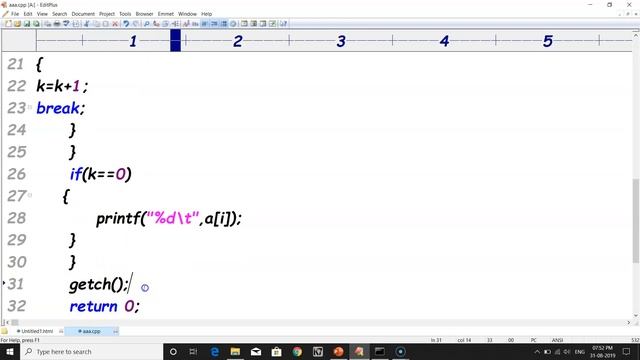640x360 pixels.
Task: Open the File menu
Action: [15, 14]
